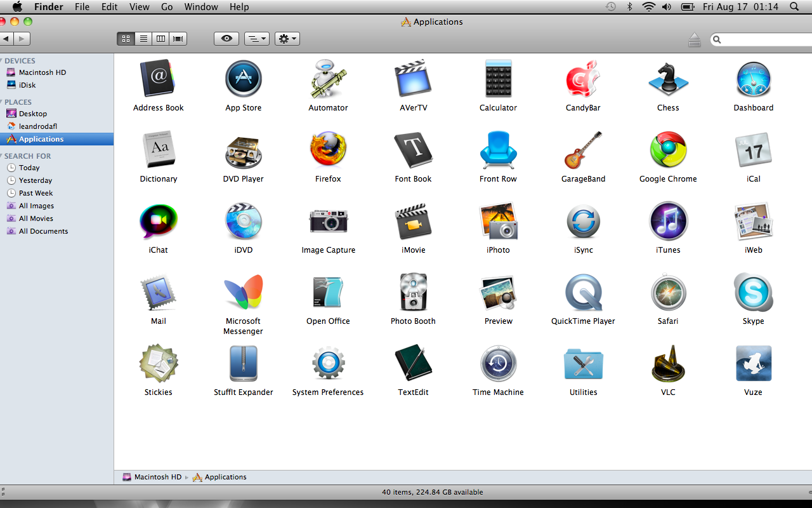Open the Address Book application icon
The width and height of the screenshot is (812, 508).
[x=158, y=79]
